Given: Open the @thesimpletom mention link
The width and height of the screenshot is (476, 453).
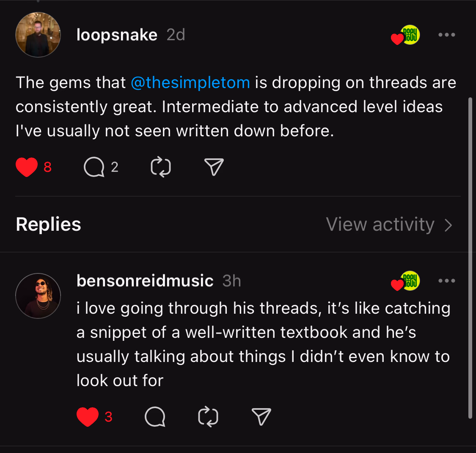Looking at the screenshot, I should click(x=190, y=83).
